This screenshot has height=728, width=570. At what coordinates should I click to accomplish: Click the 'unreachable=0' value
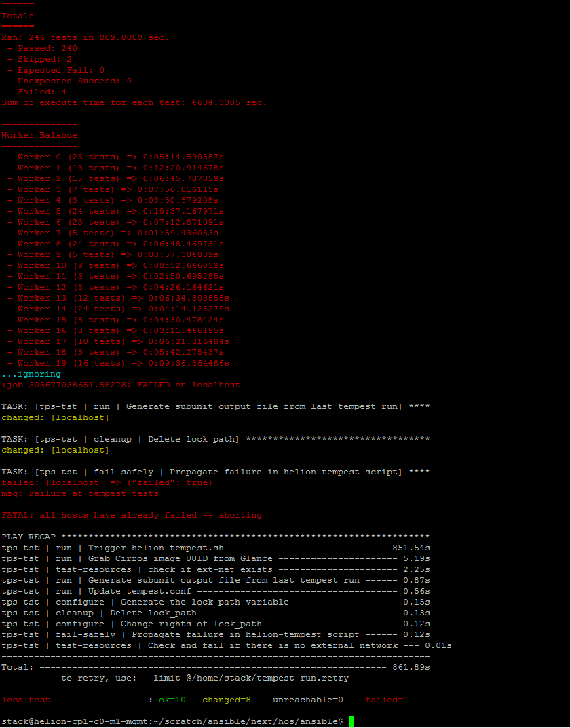tap(308, 700)
